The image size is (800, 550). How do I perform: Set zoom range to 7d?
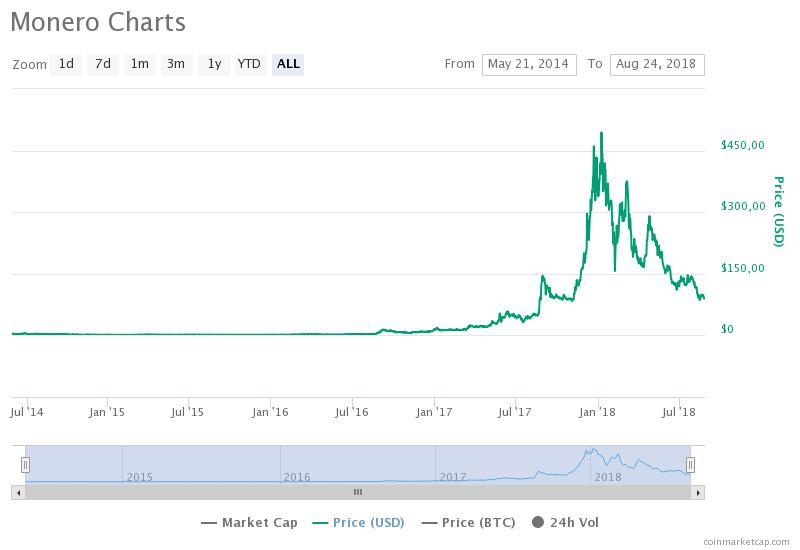pos(103,64)
